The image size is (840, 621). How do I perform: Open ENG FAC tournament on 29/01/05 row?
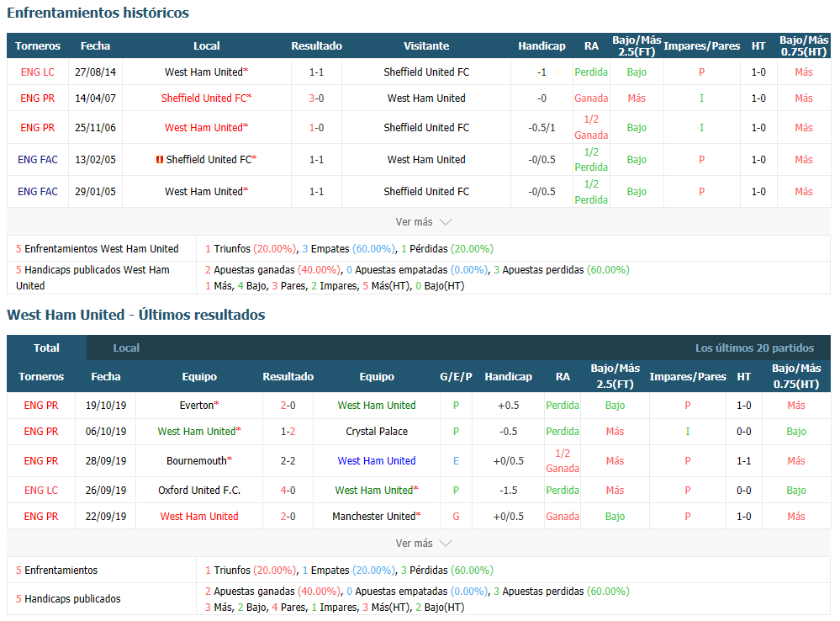(x=38, y=192)
